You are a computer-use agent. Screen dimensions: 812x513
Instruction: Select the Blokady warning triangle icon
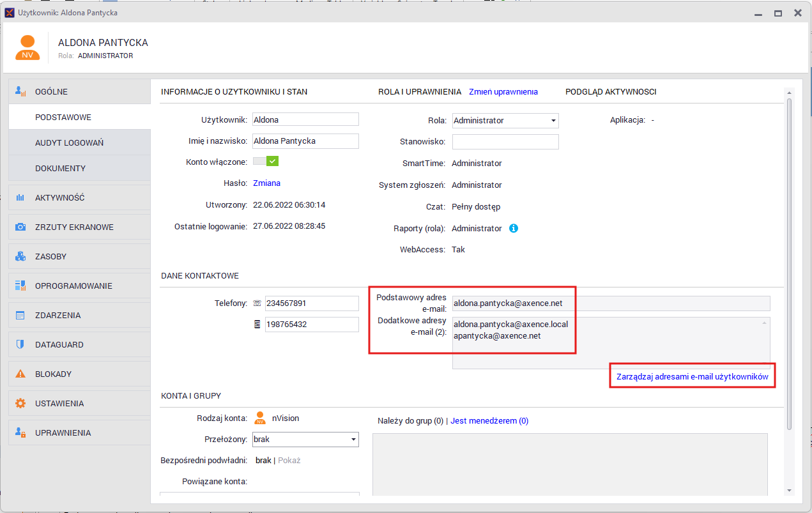20,374
